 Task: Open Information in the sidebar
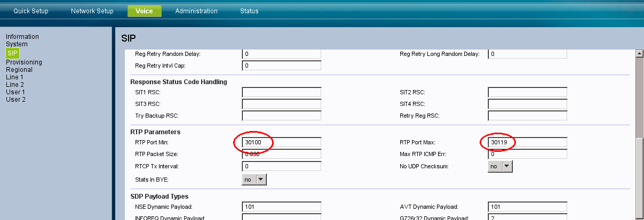tap(22, 37)
